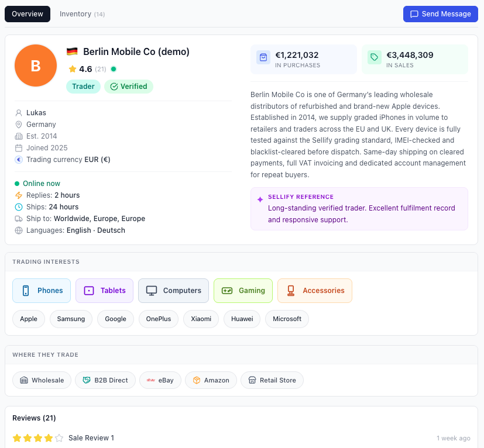The image size is (484, 448).
Task: Click the Google brand pill
Action: 115,319
